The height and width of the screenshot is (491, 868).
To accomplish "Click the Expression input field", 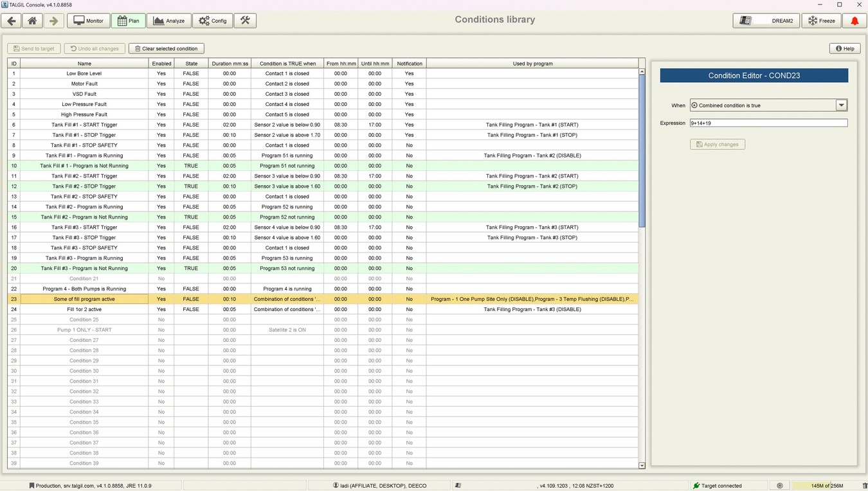I will (x=768, y=123).
